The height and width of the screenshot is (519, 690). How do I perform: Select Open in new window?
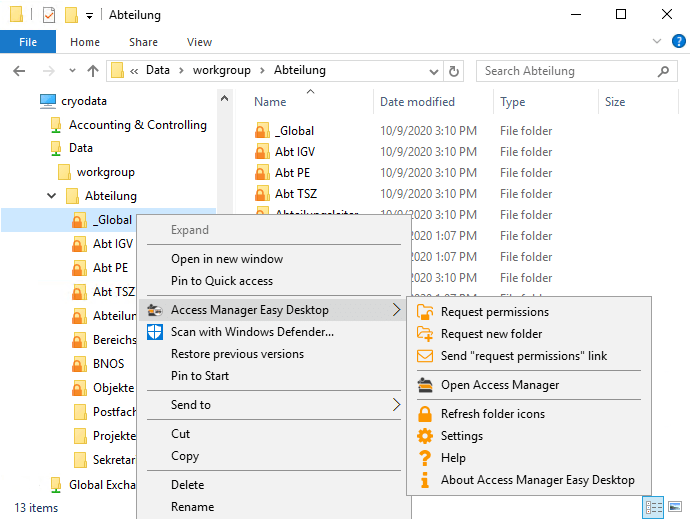[x=226, y=259]
